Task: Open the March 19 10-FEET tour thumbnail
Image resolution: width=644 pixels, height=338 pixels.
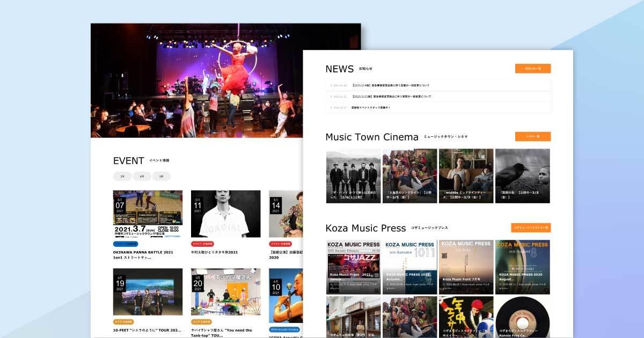Action: pyautogui.click(x=148, y=292)
